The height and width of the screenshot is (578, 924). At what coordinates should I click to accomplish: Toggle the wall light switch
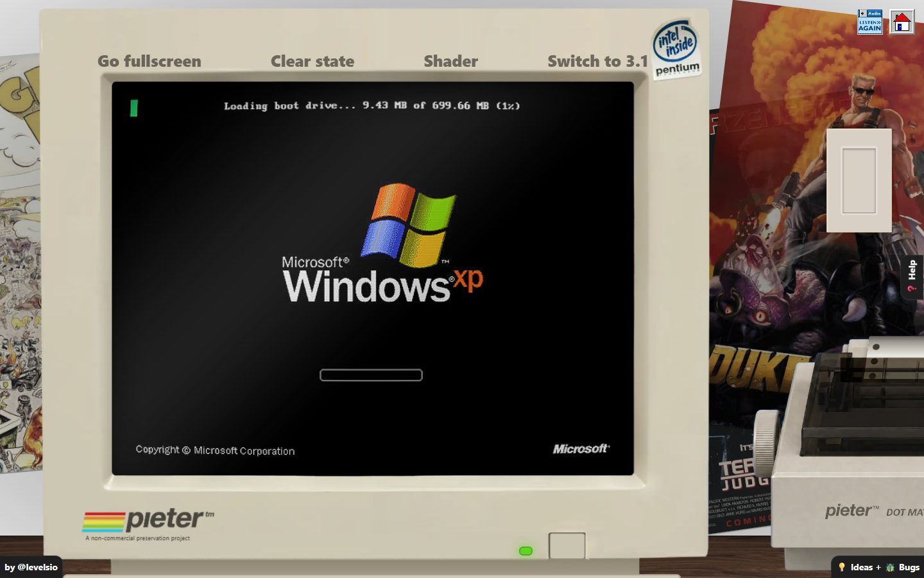pyautogui.click(x=859, y=180)
